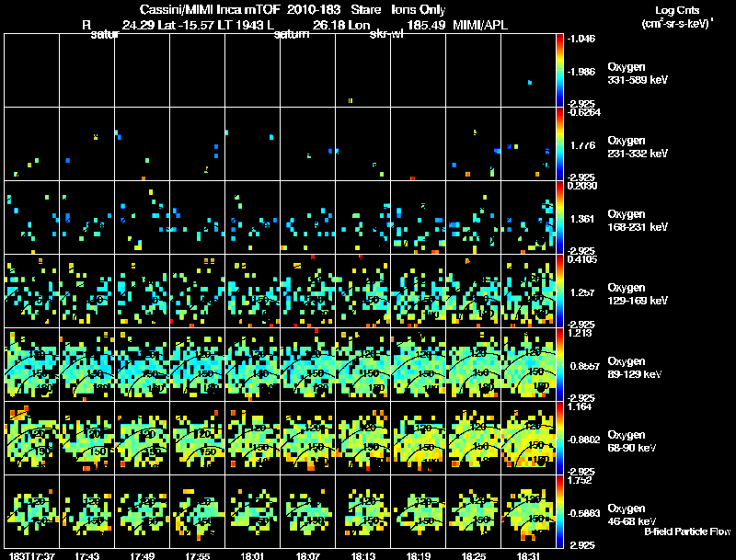Select the 68-90 keV image panel at 17:37
736x560 pixels.
click(x=31, y=438)
